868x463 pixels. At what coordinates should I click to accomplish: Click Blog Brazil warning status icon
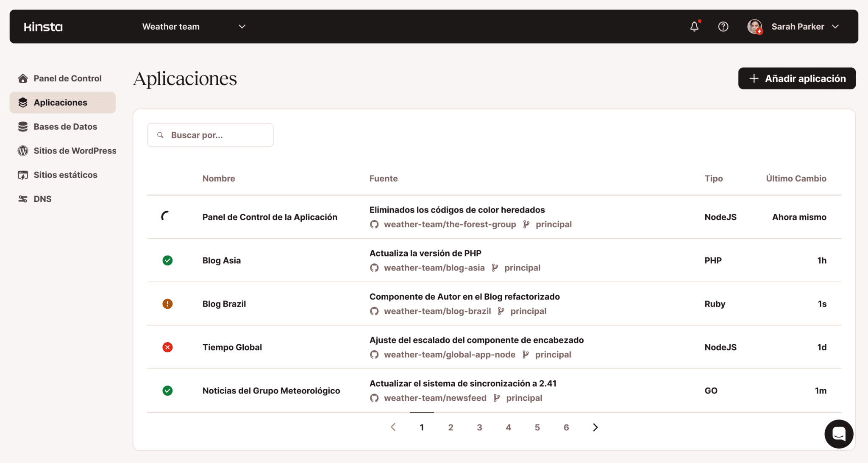click(x=167, y=304)
